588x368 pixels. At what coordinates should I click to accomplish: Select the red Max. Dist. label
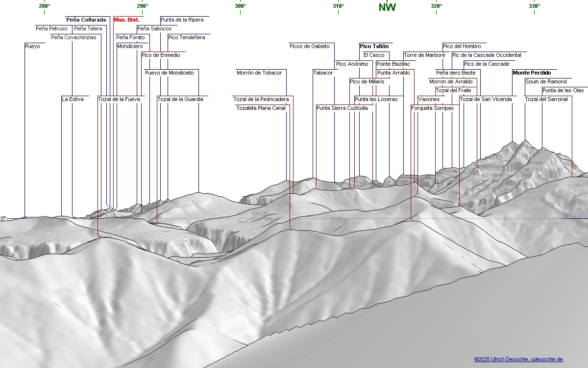pos(126,20)
